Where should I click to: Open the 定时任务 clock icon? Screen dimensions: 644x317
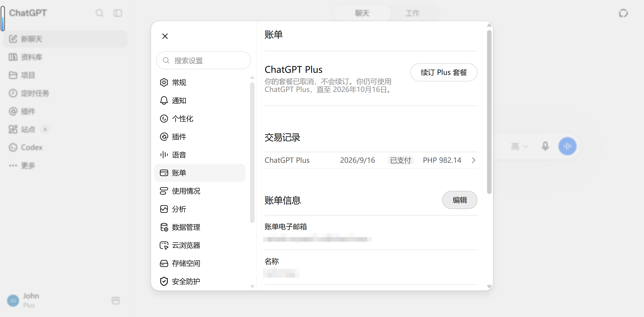click(x=13, y=93)
